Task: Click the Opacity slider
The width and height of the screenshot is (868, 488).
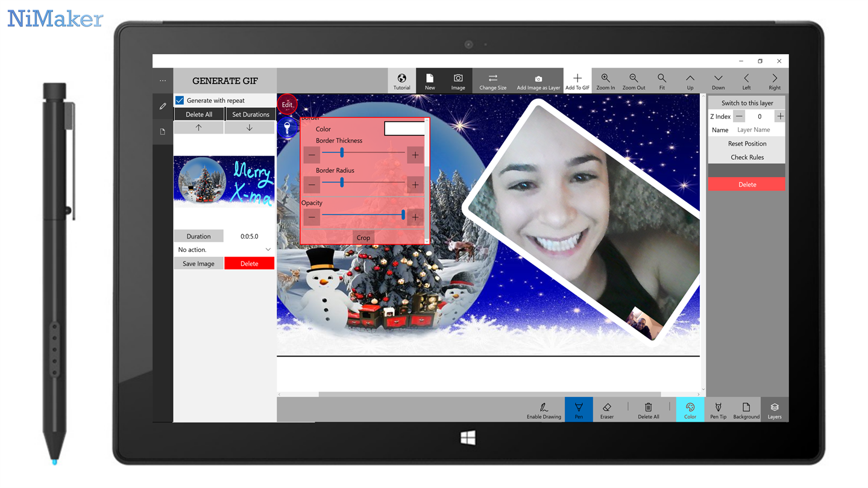Action: click(363, 214)
